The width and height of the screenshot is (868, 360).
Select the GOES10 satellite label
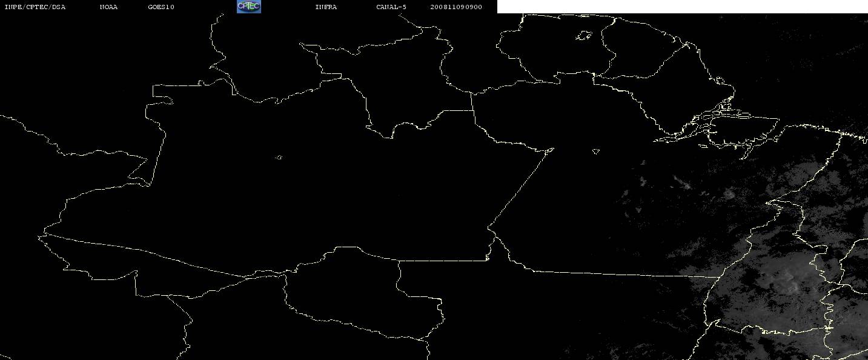pos(161,7)
